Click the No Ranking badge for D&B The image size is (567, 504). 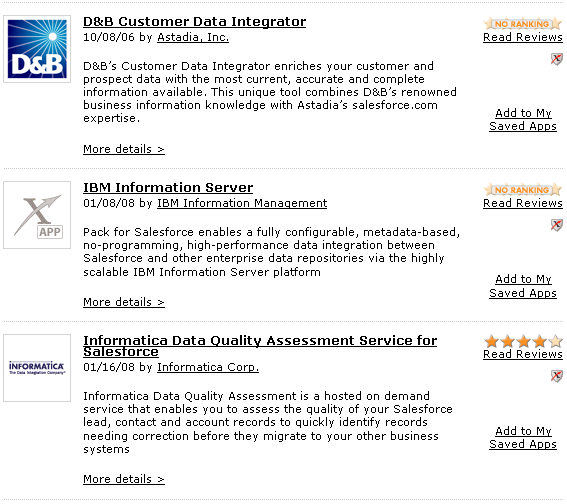tap(523, 24)
